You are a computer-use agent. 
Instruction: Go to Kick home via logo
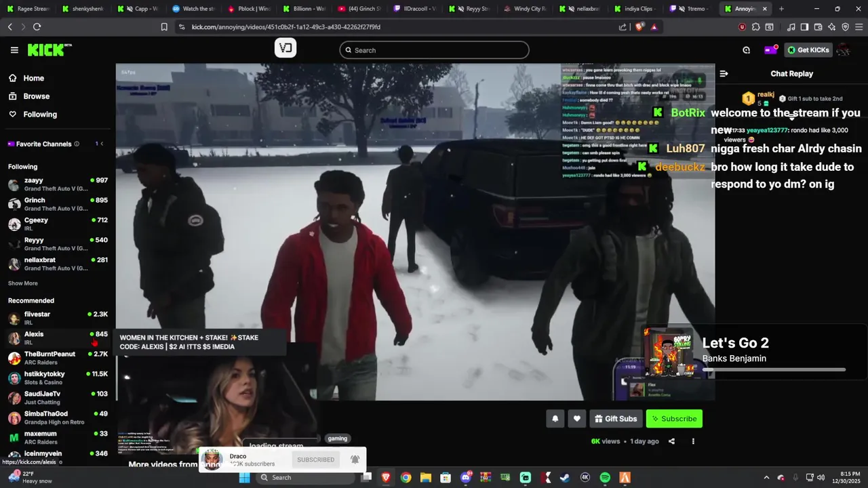[x=50, y=49]
